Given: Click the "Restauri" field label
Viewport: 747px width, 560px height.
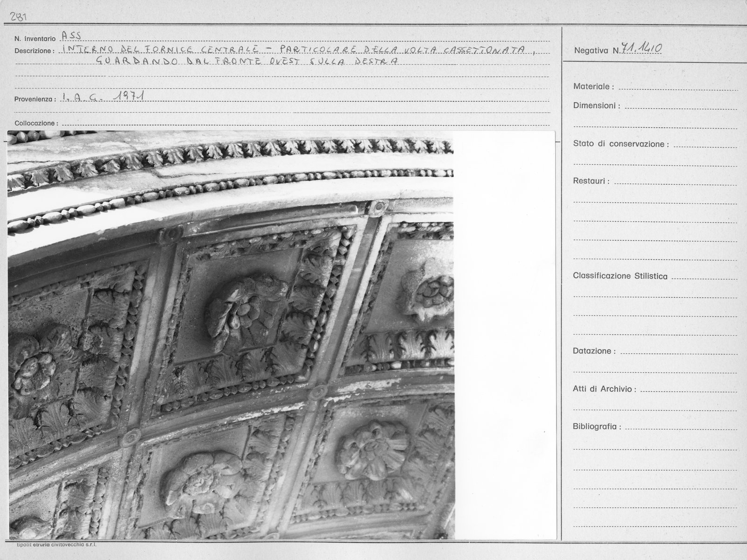Looking at the screenshot, I should click(591, 181).
